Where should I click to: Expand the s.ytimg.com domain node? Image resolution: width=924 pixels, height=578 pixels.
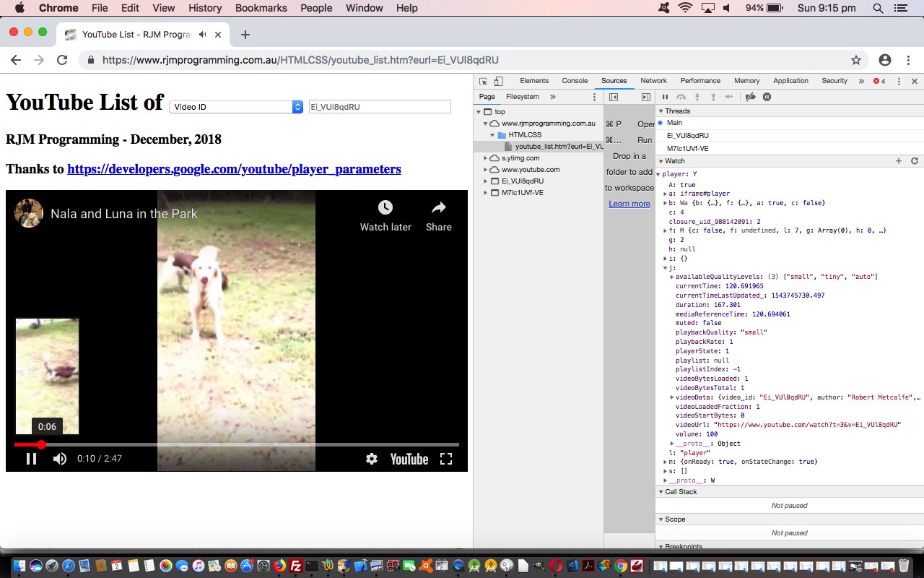(x=485, y=158)
